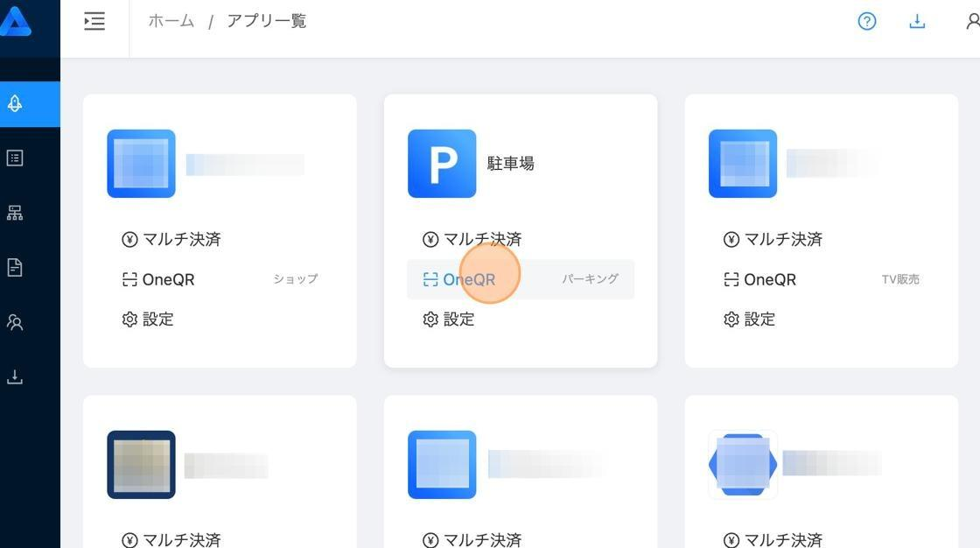Open マルチ決済 in the TV販売 card

point(773,240)
